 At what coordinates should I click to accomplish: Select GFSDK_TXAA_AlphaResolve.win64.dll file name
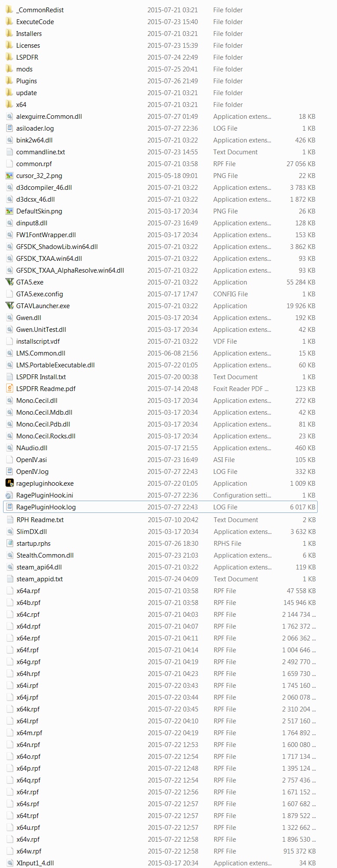[x=70, y=270]
